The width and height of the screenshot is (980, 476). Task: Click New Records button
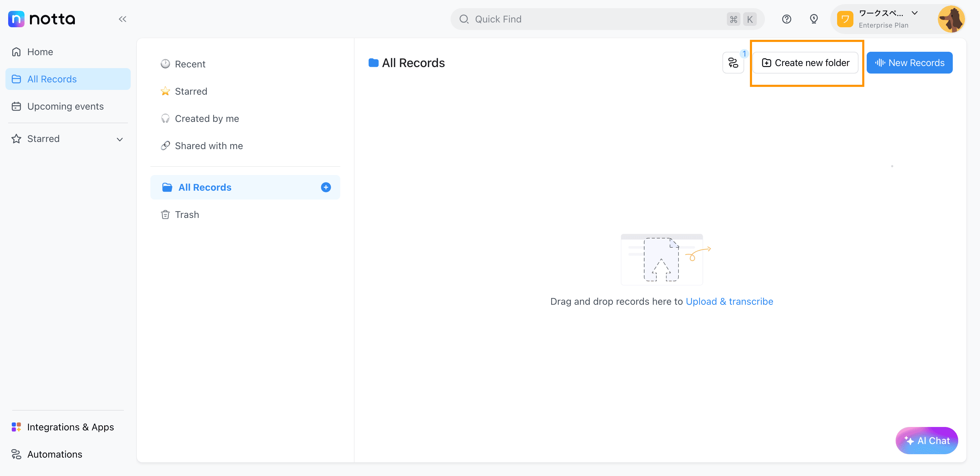909,63
